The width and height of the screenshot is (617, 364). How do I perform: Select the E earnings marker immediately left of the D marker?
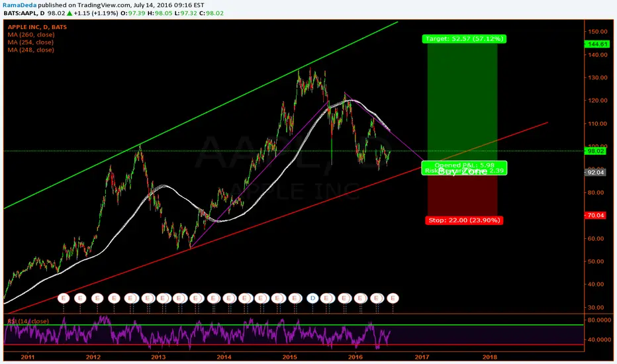(x=295, y=298)
